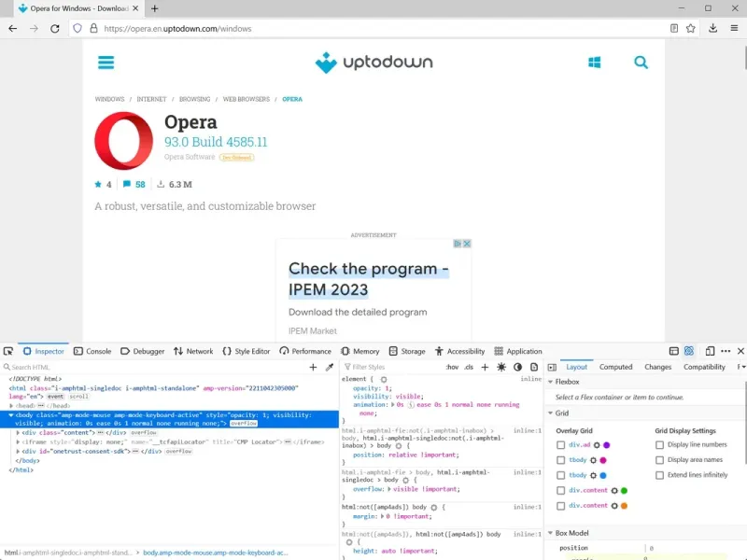Change div.content orange overlay color swatch
Image resolution: width=747 pixels, height=560 pixels.
(x=624, y=506)
